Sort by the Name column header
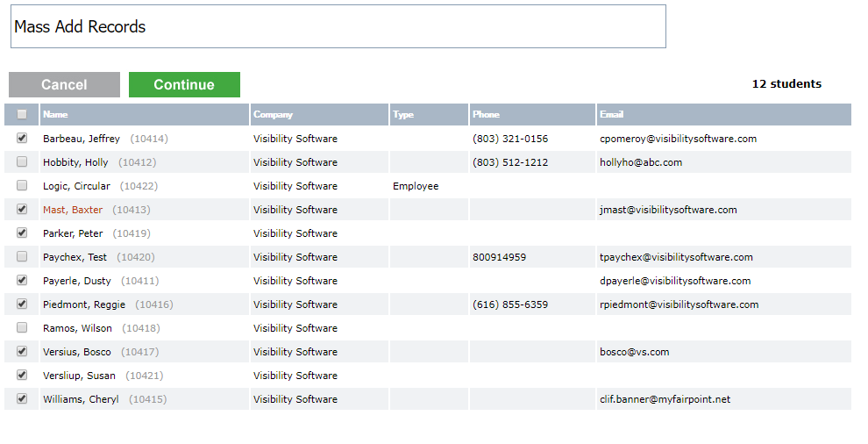Screen dimensions: 868x444 [55, 114]
